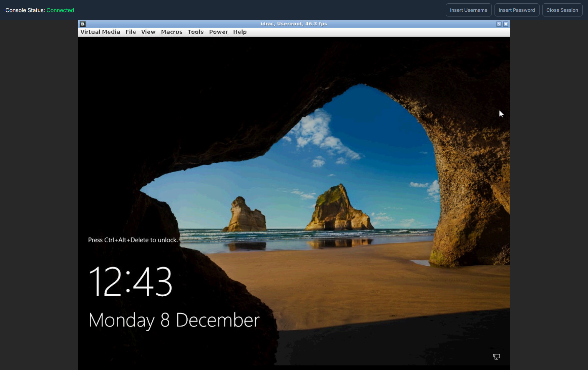The width and height of the screenshot is (588, 370).
Task: Close the console session
Action: tap(562, 10)
